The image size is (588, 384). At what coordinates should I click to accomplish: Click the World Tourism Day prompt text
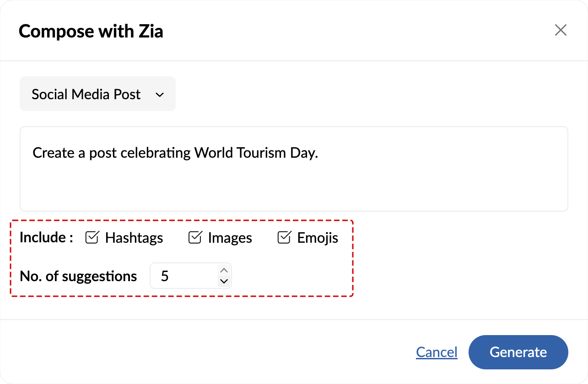(175, 153)
